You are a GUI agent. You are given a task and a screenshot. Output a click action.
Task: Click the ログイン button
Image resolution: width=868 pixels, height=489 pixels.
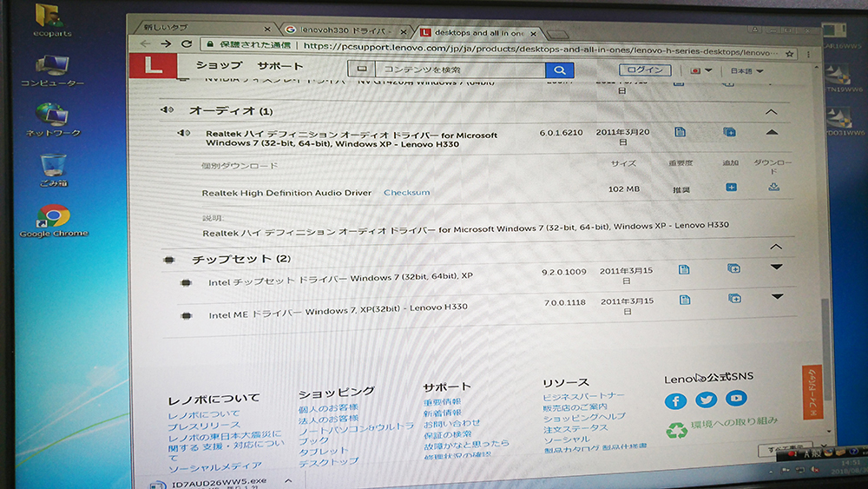point(644,70)
